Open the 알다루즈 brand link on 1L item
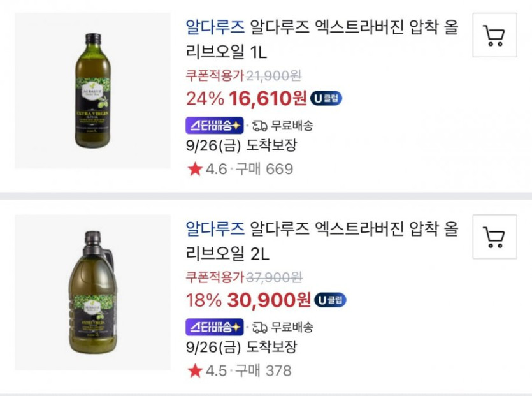This screenshot has width=532, height=396. tap(215, 27)
